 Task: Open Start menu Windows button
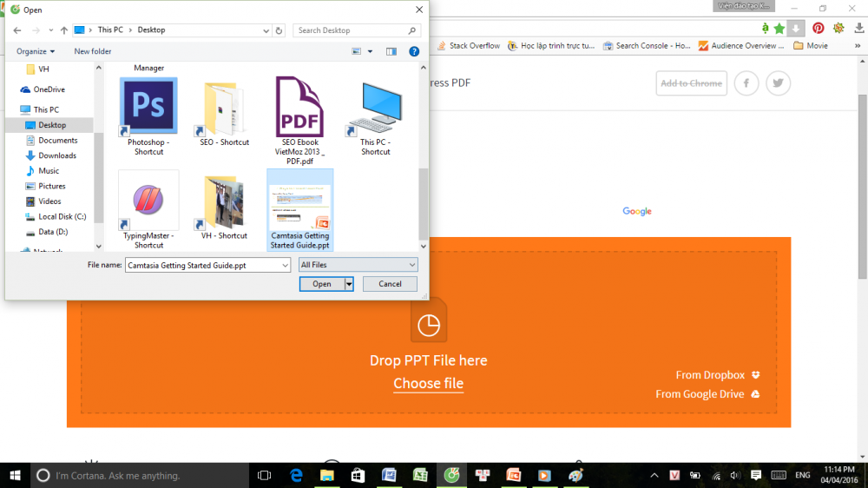click(x=15, y=475)
